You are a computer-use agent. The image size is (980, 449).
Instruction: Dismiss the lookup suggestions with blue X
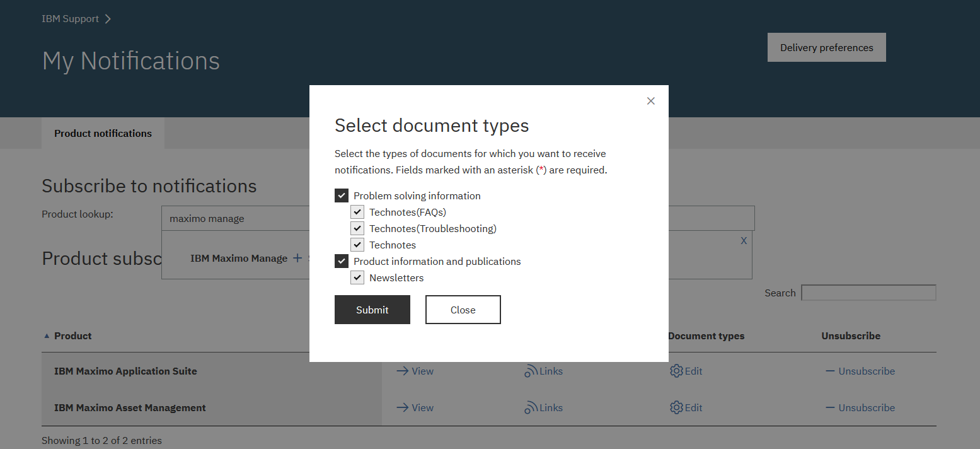(x=744, y=241)
